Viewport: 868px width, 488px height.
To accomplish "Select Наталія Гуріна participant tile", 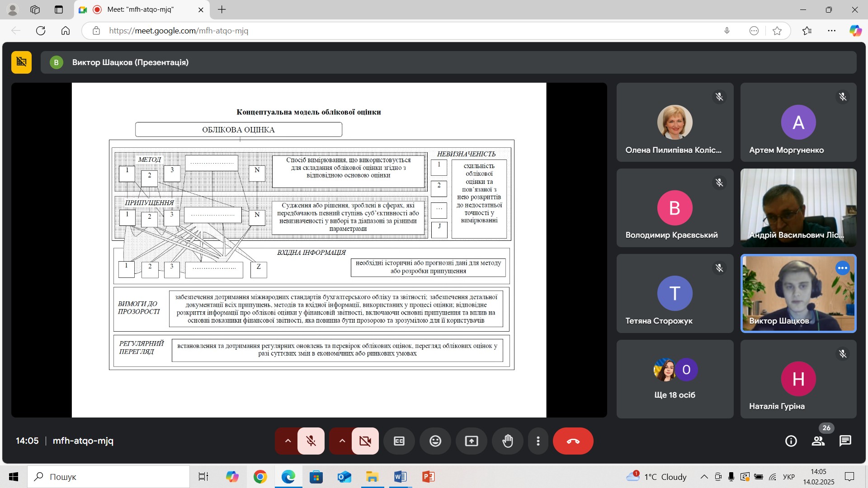I will point(798,379).
